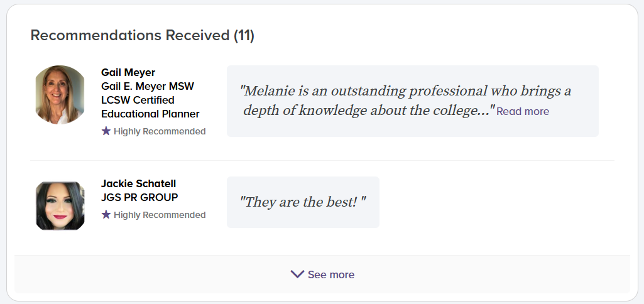Click Jackie Schatell's profile photo
644x304 pixels.
click(x=60, y=205)
